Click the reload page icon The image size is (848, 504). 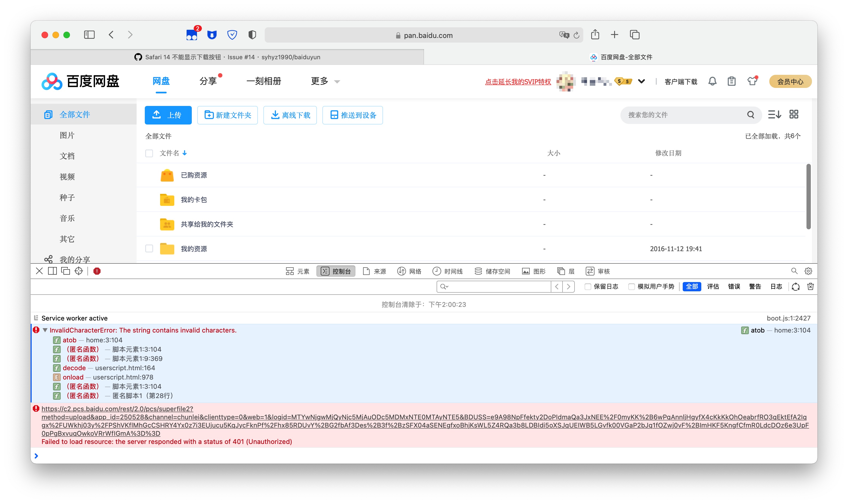pos(576,35)
